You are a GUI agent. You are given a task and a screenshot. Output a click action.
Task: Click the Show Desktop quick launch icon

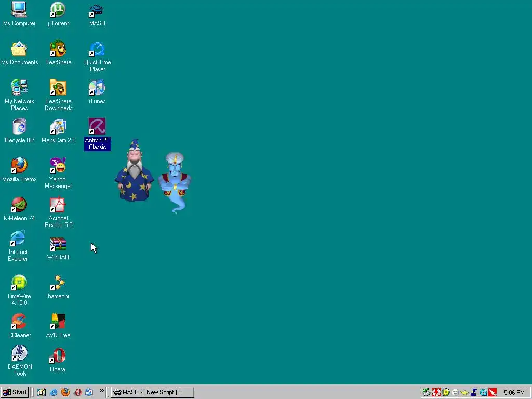(x=42, y=392)
